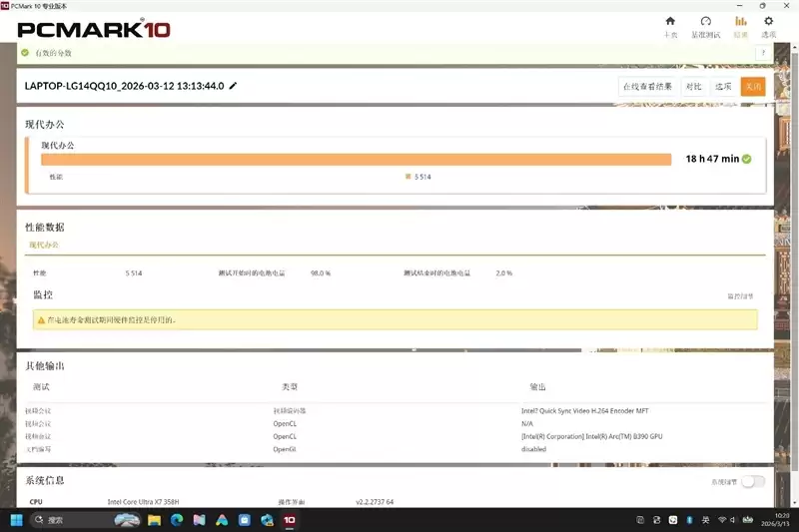
Task: Click PCMark 10 icon in the taskbar
Action: pyautogui.click(x=290, y=520)
